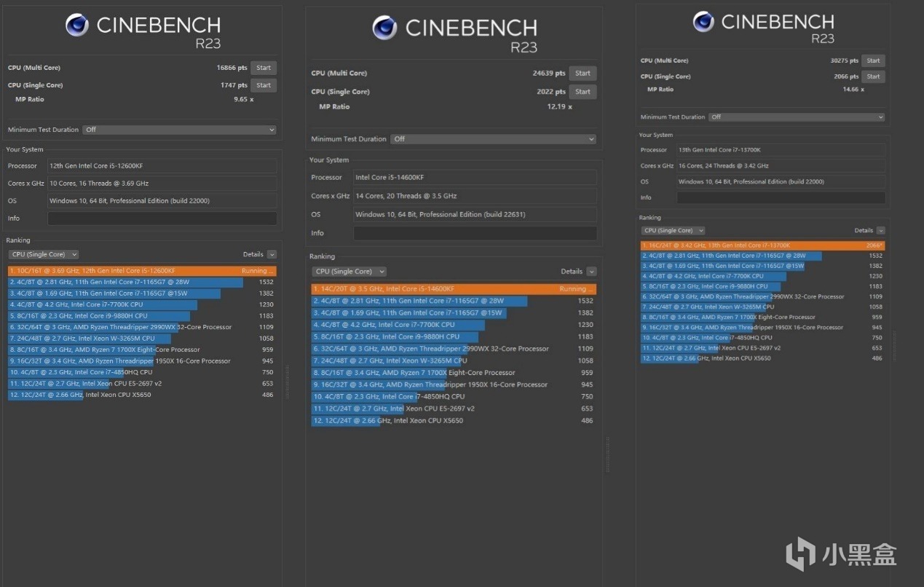Image resolution: width=924 pixels, height=587 pixels.
Task: Select i7-1165G7 @ 28W row in 14600KF ranking
Action: 454,301
